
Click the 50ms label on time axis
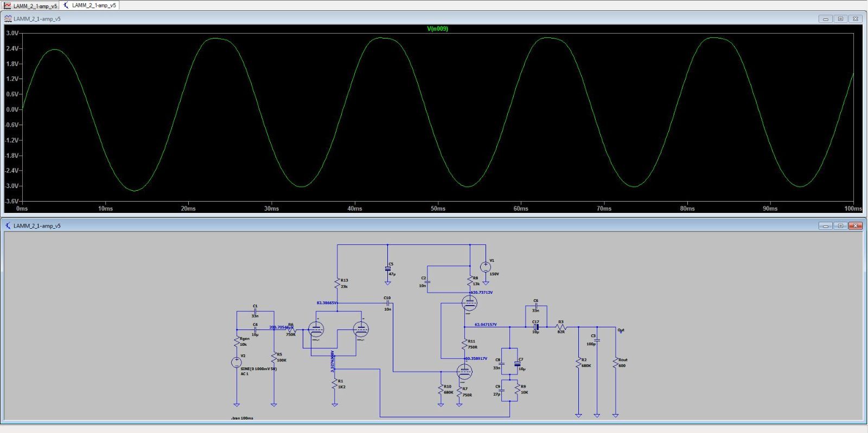[x=438, y=209]
